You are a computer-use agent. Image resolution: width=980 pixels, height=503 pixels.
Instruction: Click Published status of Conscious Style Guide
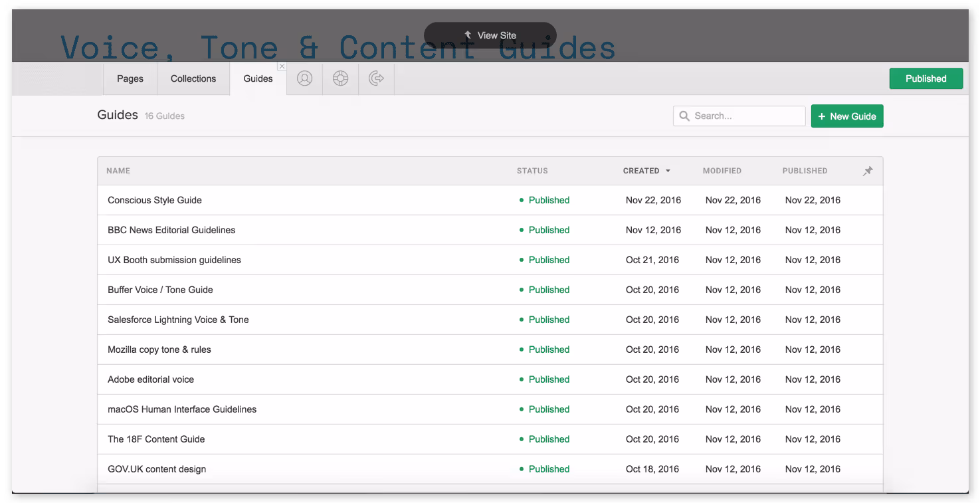[545, 200]
